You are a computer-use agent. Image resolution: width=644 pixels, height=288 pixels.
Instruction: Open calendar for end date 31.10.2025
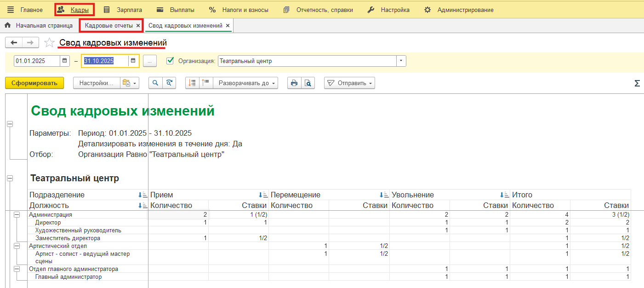pyautogui.click(x=133, y=61)
